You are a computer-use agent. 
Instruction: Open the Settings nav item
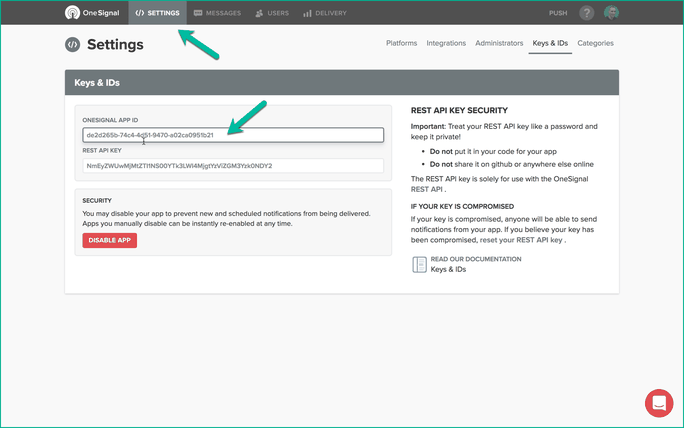(157, 13)
